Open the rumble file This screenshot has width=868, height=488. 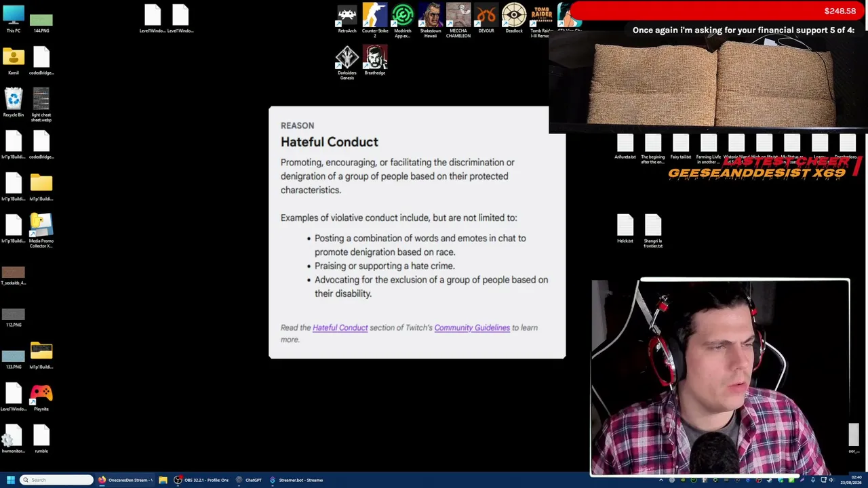tap(41, 439)
